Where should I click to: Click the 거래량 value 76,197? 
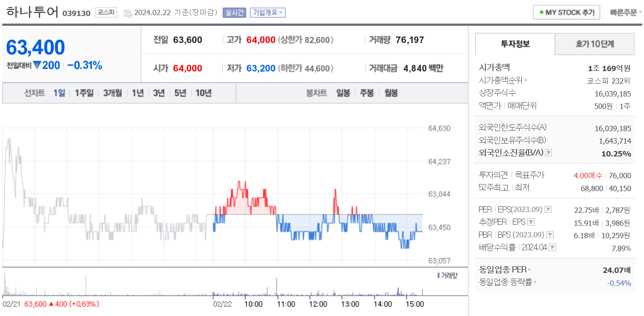pos(410,40)
